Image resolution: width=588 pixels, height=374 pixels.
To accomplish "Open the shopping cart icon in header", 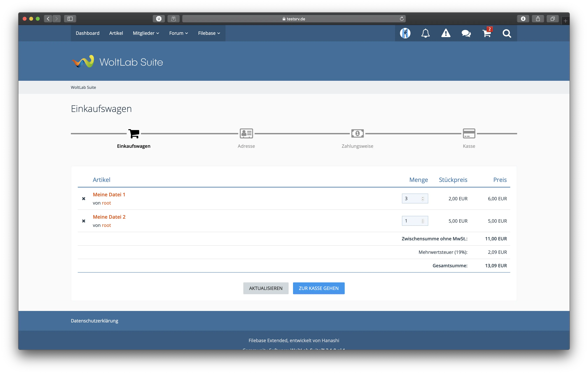I will [486, 33].
